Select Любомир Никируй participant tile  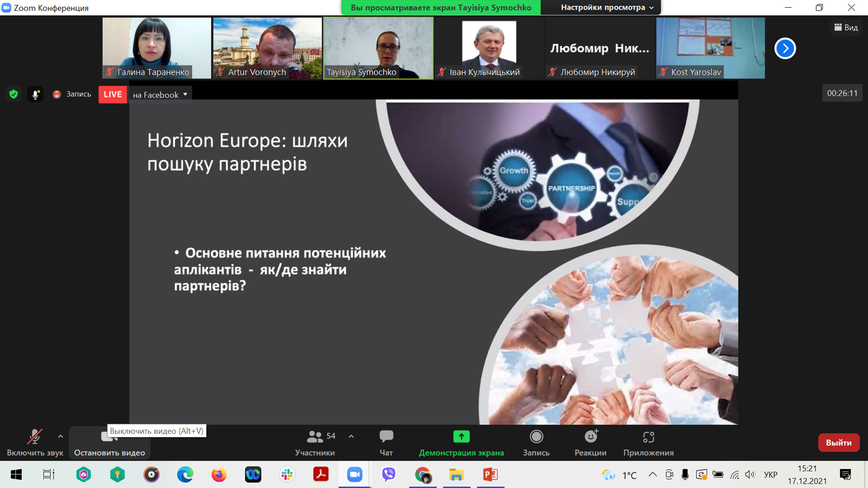pos(599,48)
